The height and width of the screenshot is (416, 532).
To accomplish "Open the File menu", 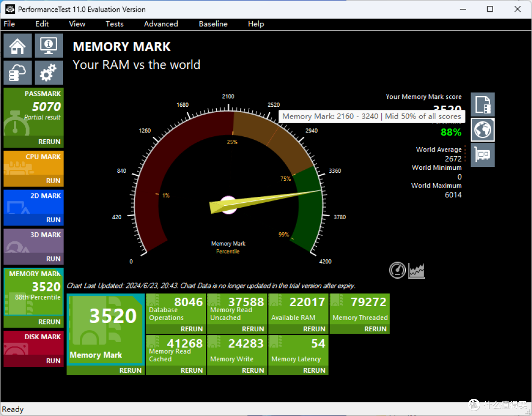I will point(9,24).
